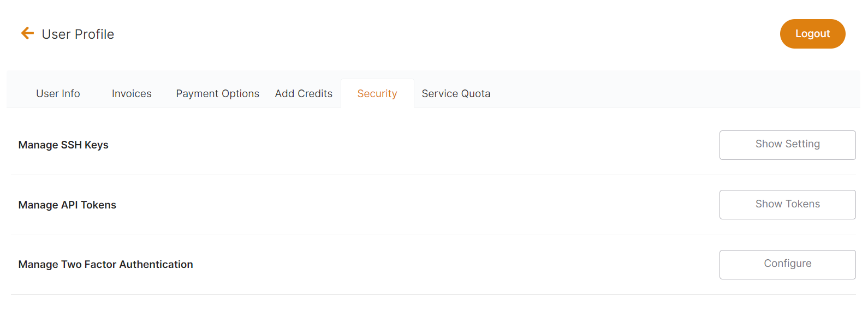Viewport: 868px width, 310px height.
Task: Click the User Profile page title
Action: click(x=78, y=34)
